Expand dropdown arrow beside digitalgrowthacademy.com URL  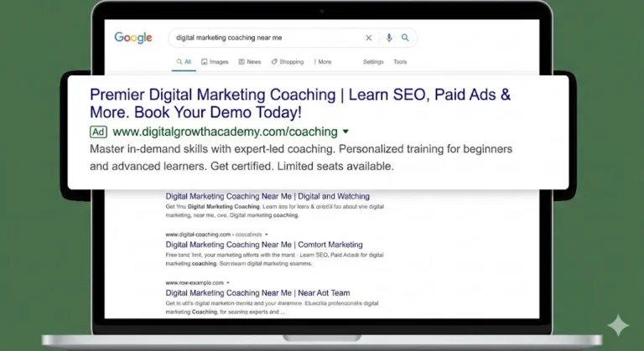coord(345,132)
